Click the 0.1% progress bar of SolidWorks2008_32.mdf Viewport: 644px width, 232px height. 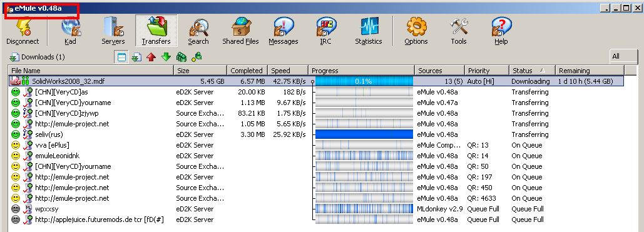(364, 81)
